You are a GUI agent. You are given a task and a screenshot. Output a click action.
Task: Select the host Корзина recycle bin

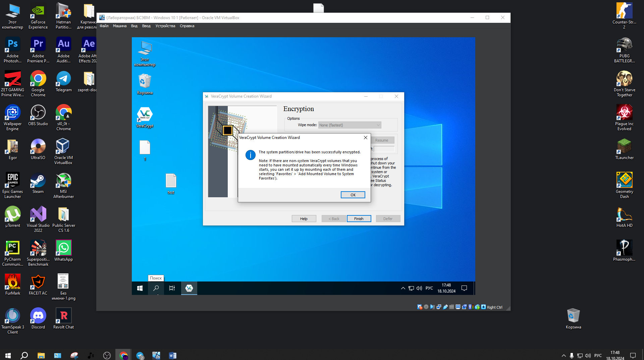(x=574, y=318)
